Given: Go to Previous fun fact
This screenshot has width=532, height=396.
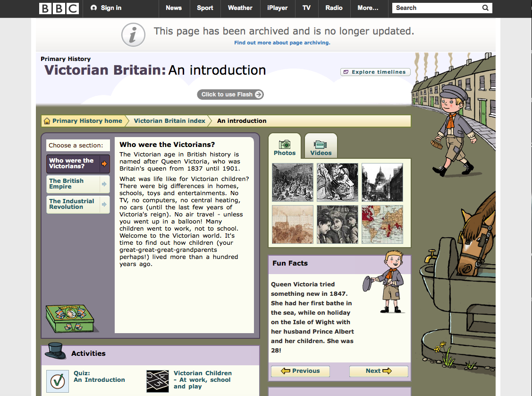Looking at the screenshot, I should (x=300, y=371).
